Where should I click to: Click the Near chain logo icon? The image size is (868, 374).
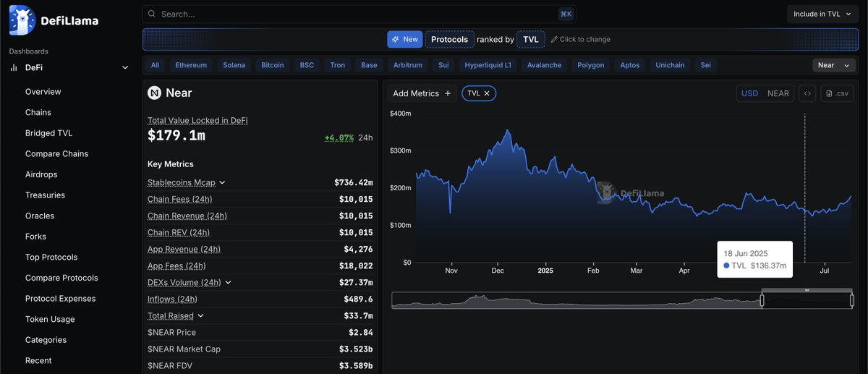(x=154, y=93)
